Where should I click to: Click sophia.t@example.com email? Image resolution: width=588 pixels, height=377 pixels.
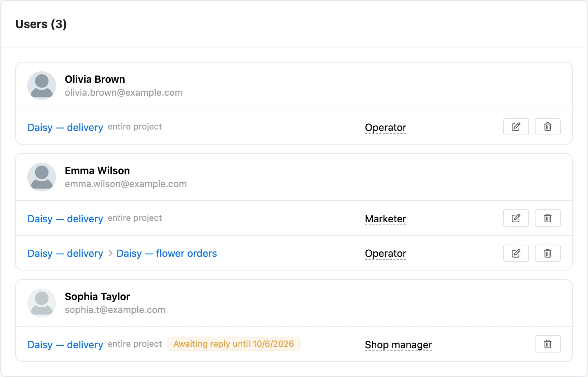pos(115,310)
